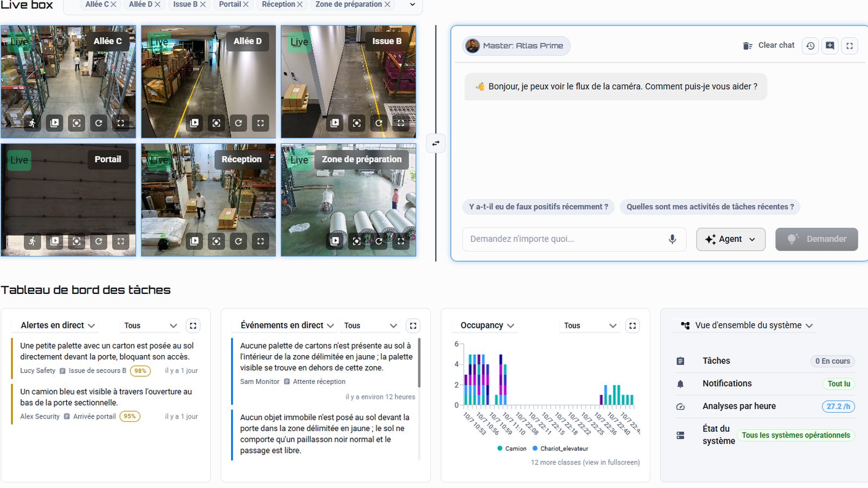
Task: Expand Réception feed to fullscreen
Action: 260,241
